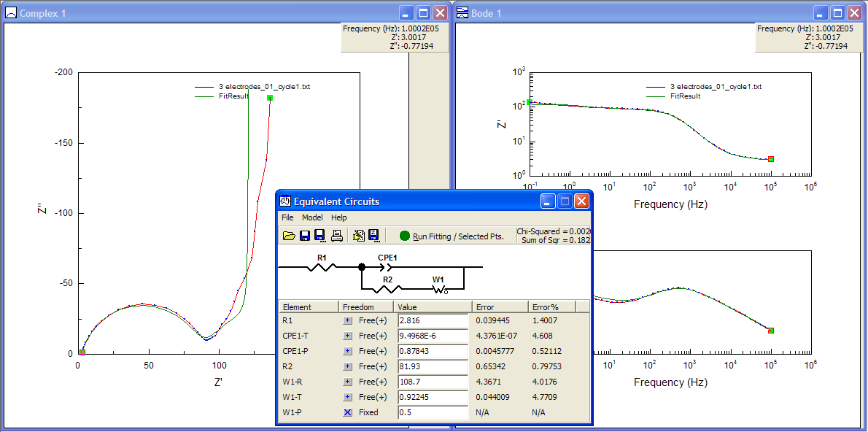Click the R2 error value 0.65342

coord(490,366)
